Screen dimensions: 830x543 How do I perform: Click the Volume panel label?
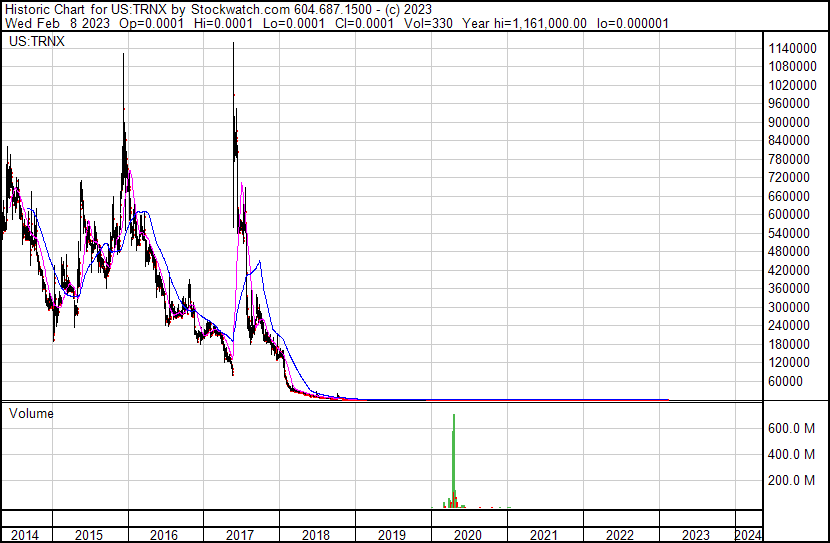[x=31, y=413]
